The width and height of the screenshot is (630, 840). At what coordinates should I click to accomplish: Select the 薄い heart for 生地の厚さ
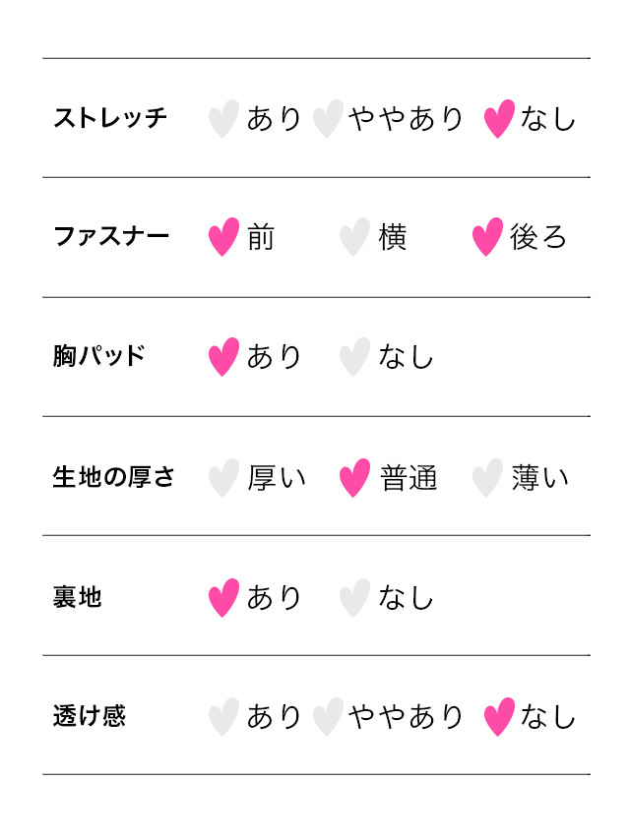click(x=487, y=478)
